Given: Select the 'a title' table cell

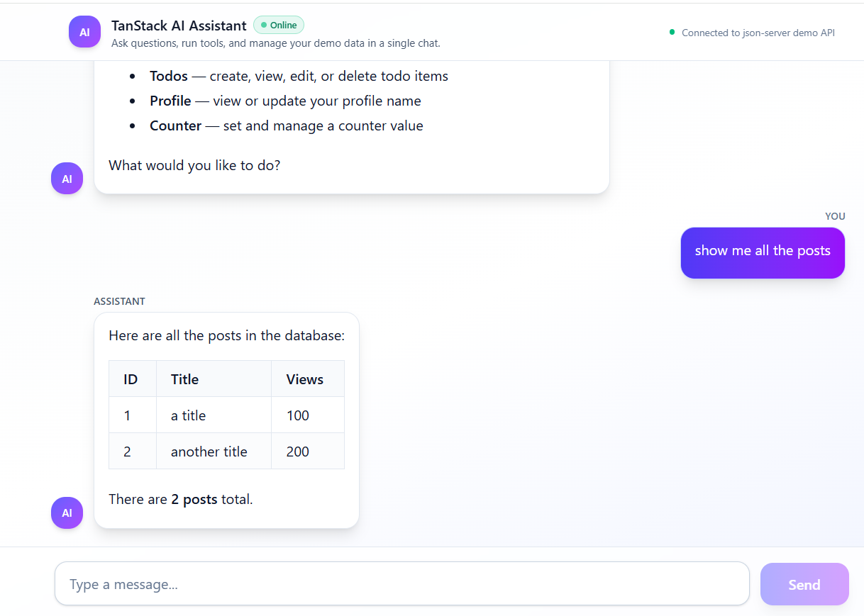Looking at the screenshot, I should (x=189, y=415).
